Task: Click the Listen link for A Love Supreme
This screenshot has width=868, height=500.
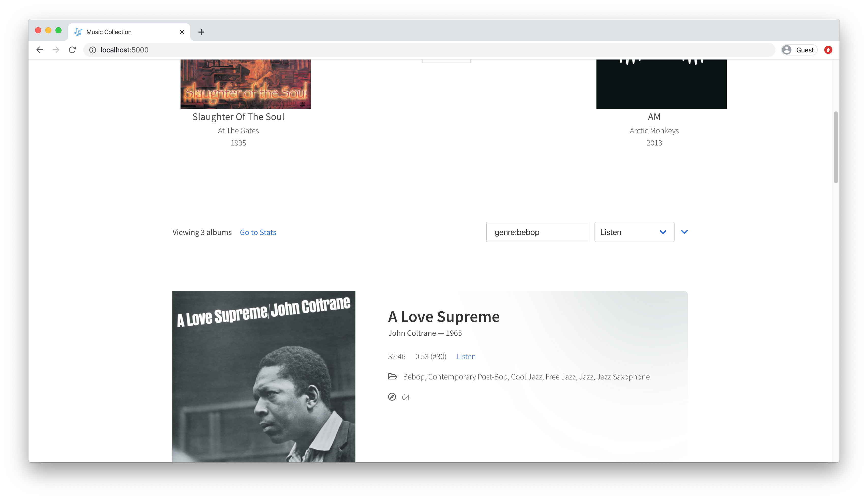Action: pos(466,356)
